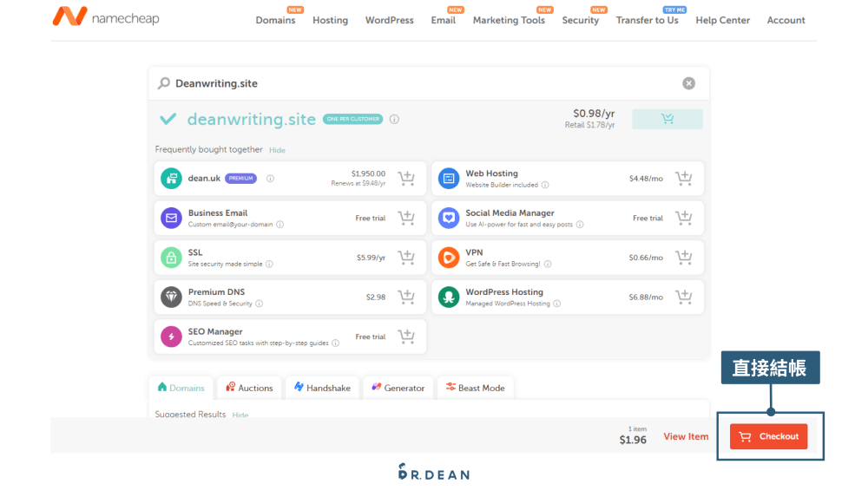This screenshot has height=497, width=868.
Task: Open info icon for Managed WordPress Hosting
Action: (557, 304)
